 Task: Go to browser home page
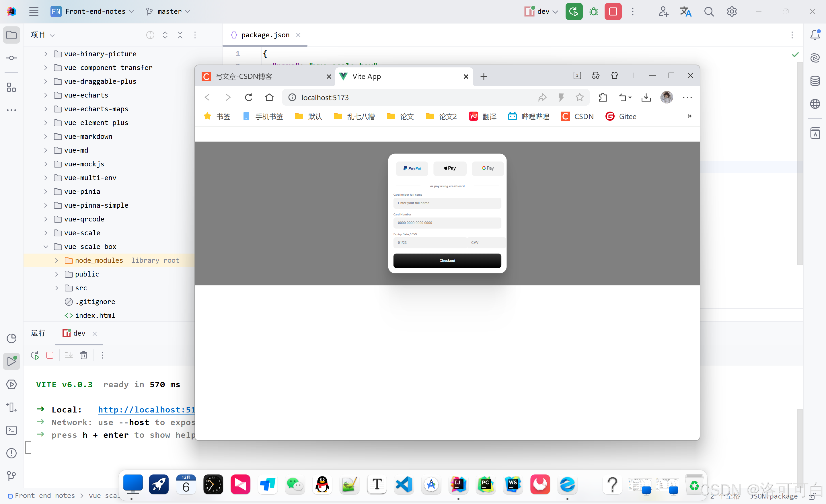pos(269,97)
